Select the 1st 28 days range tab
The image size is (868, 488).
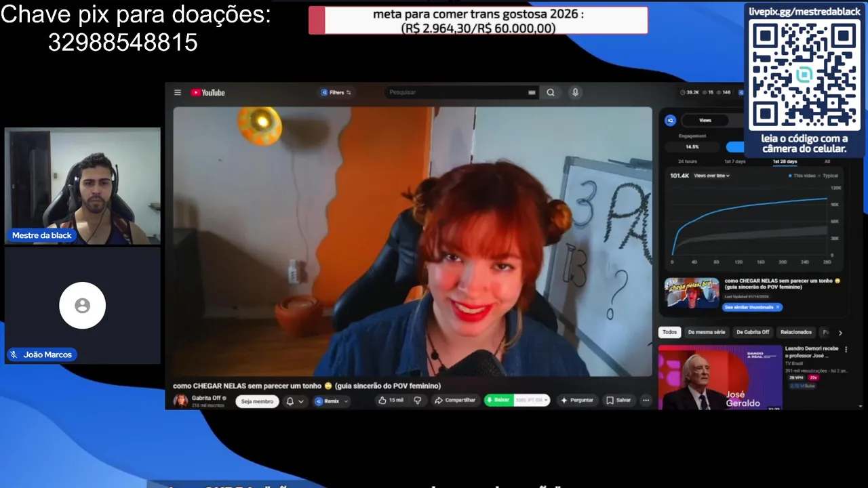click(x=785, y=161)
